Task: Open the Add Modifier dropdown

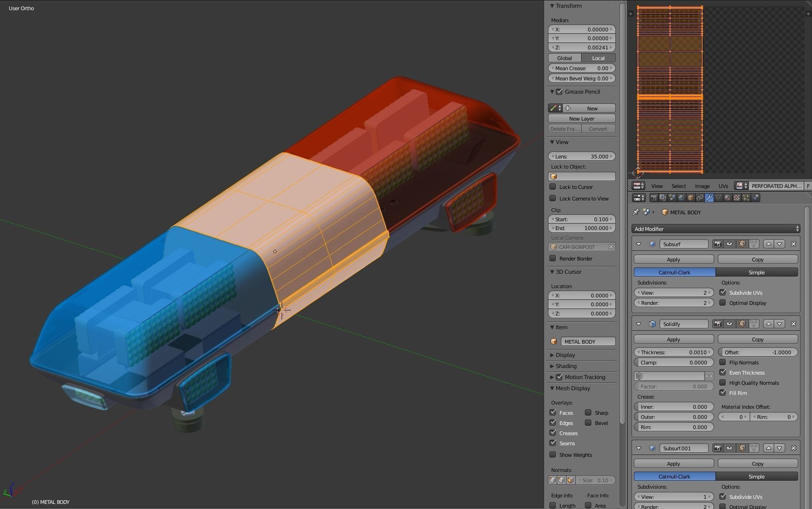Action: 715,229
